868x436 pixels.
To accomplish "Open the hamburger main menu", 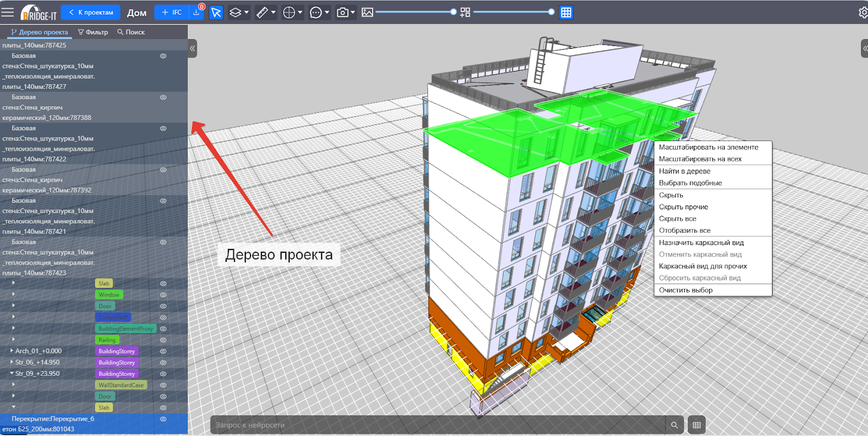I will (x=8, y=12).
